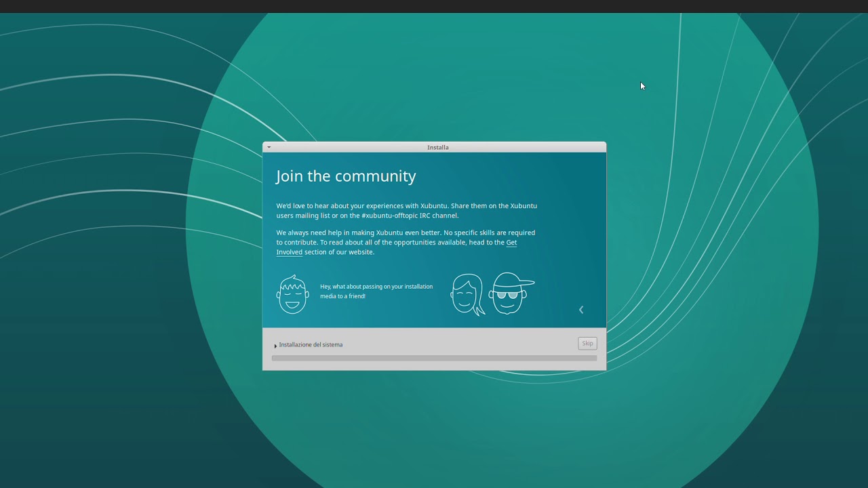Click the '#xubuntu-offtopic IRC channel' text
This screenshot has width=868, height=488.
pyautogui.click(x=410, y=216)
